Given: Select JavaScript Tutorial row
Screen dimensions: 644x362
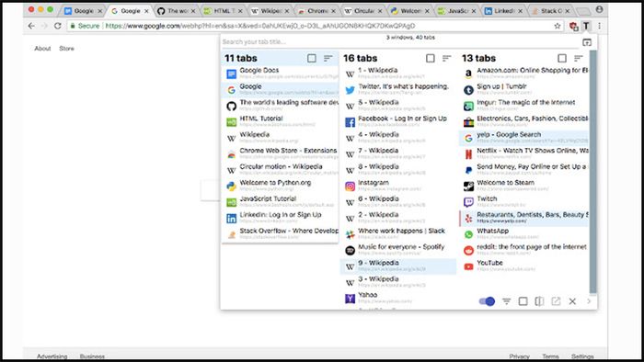Looking at the screenshot, I should click(281, 202).
